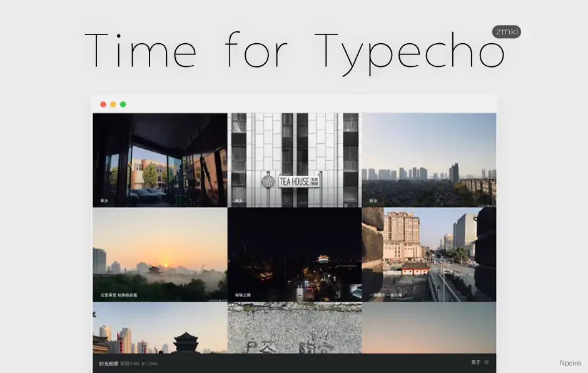Open the 关于 link in footer

pyautogui.click(x=475, y=362)
